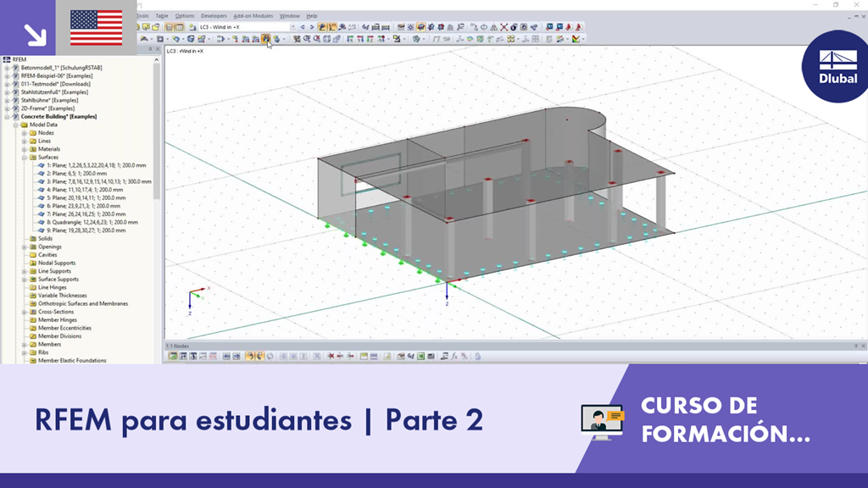Expand the Nodes folder in navigator

(24, 133)
